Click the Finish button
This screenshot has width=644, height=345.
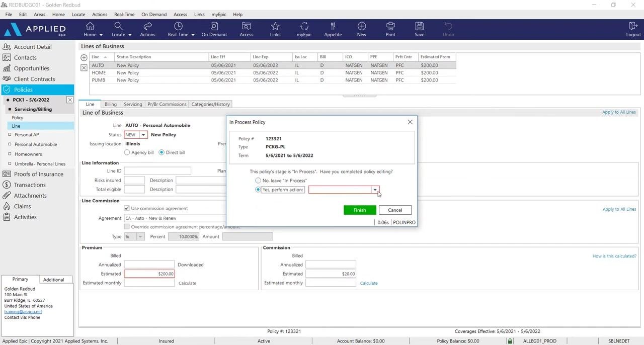(360, 210)
